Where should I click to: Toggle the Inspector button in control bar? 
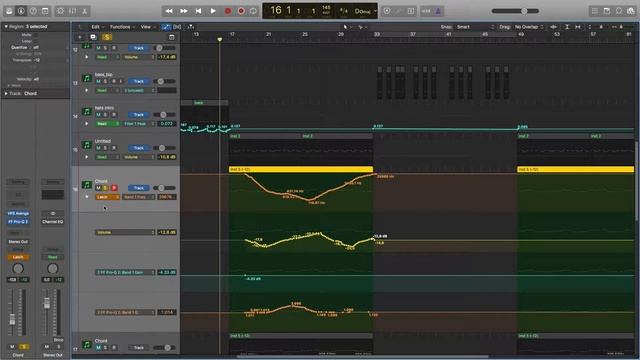(21, 11)
